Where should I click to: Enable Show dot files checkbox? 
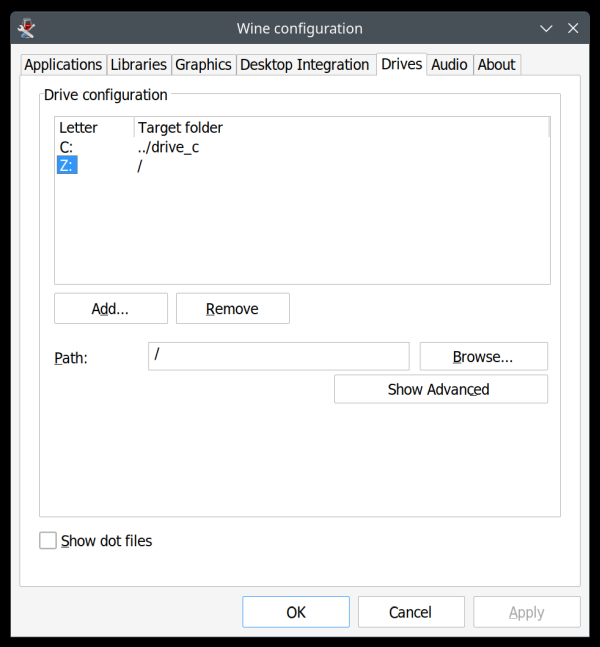pos(48,541)
